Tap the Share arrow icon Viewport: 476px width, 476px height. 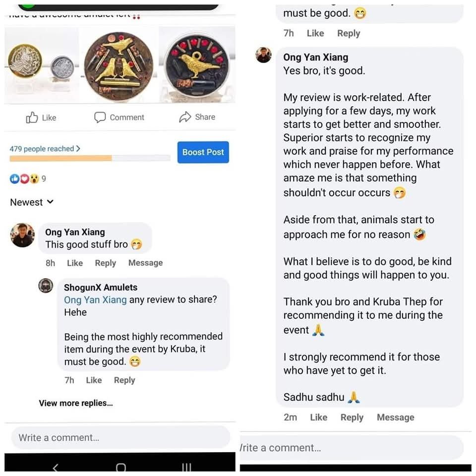pos(185,117)
